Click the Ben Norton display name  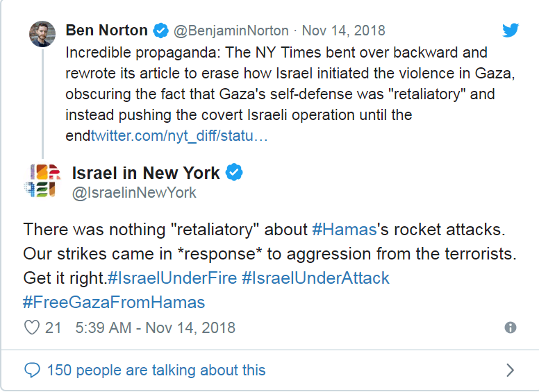106,31
